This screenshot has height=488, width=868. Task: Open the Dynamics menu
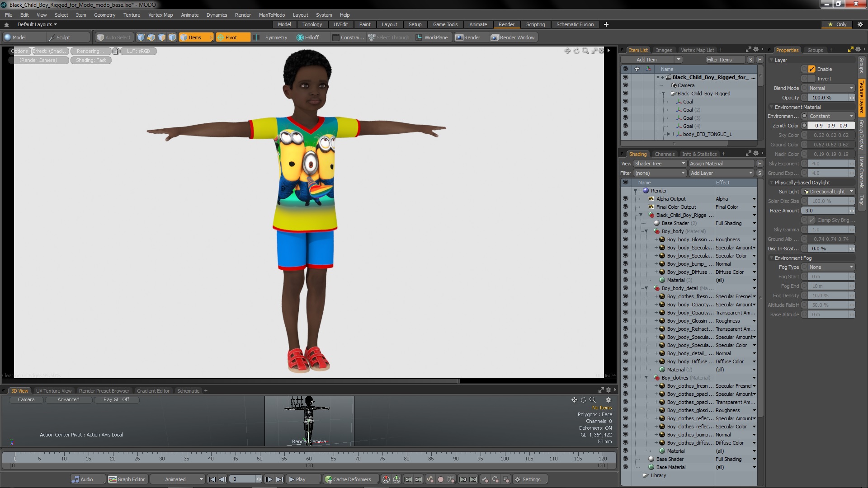tap(217, 15)
